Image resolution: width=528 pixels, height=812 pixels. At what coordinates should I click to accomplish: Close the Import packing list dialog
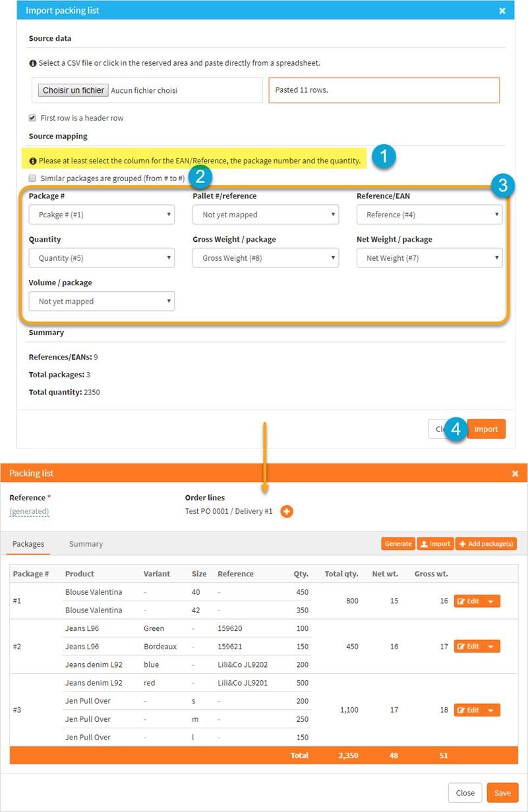502,11
